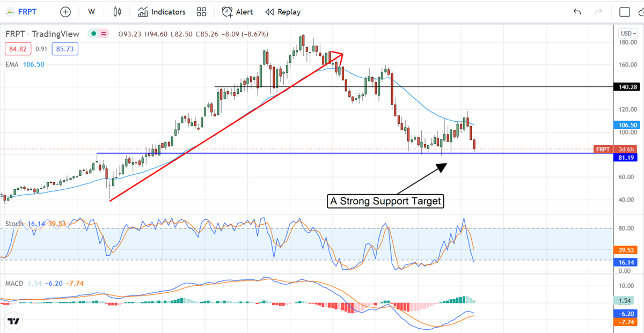Click the 140.28 horizontal line price label
This screenshot has width=644, height=333.
click(627, 87)
